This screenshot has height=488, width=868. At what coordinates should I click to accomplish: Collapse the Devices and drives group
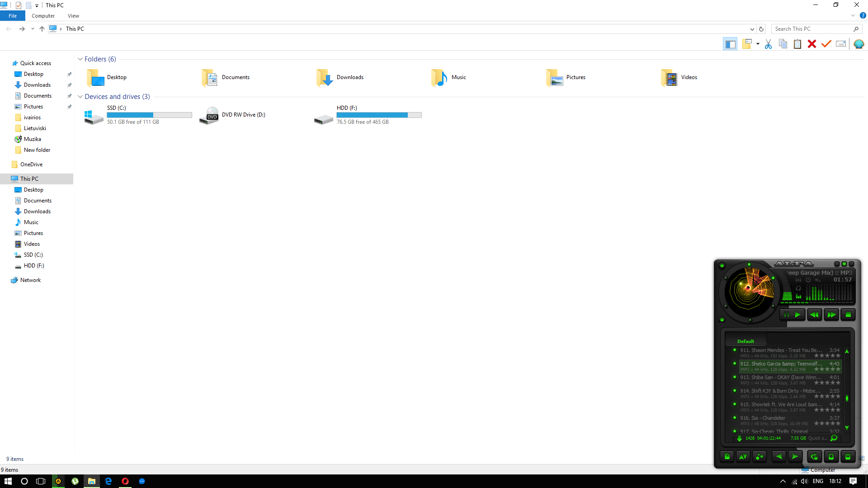point(80,97)
